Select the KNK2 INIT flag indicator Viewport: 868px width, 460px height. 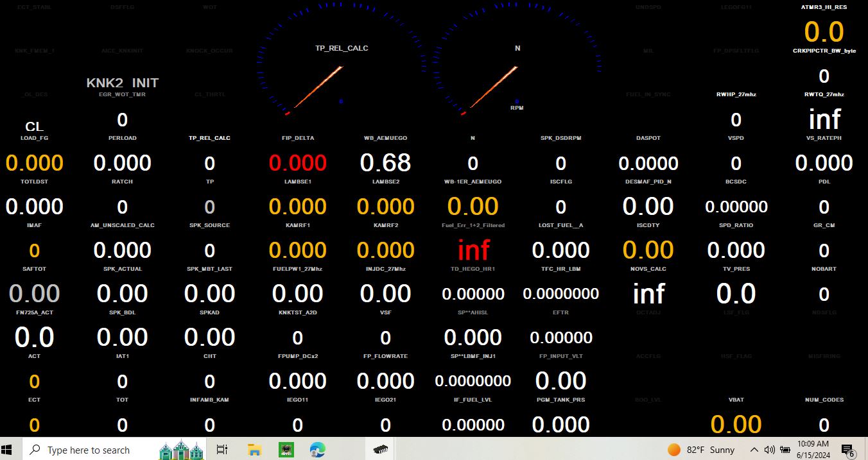pos(122,83)
